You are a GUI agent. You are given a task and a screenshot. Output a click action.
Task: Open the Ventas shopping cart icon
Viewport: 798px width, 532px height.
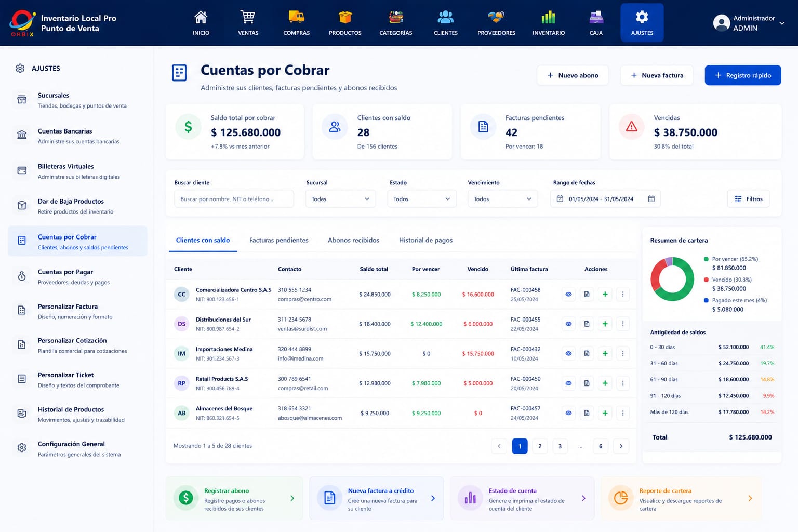coord(248,17)
